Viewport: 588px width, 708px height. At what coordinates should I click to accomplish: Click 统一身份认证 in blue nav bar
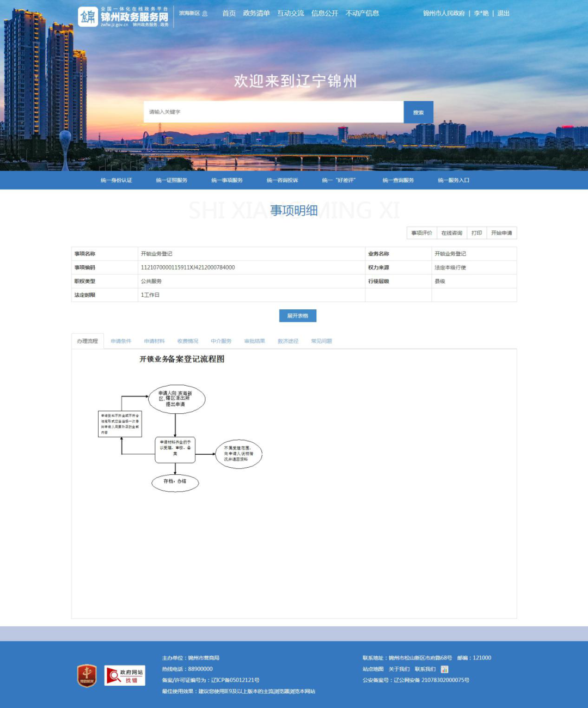[117, 180]
